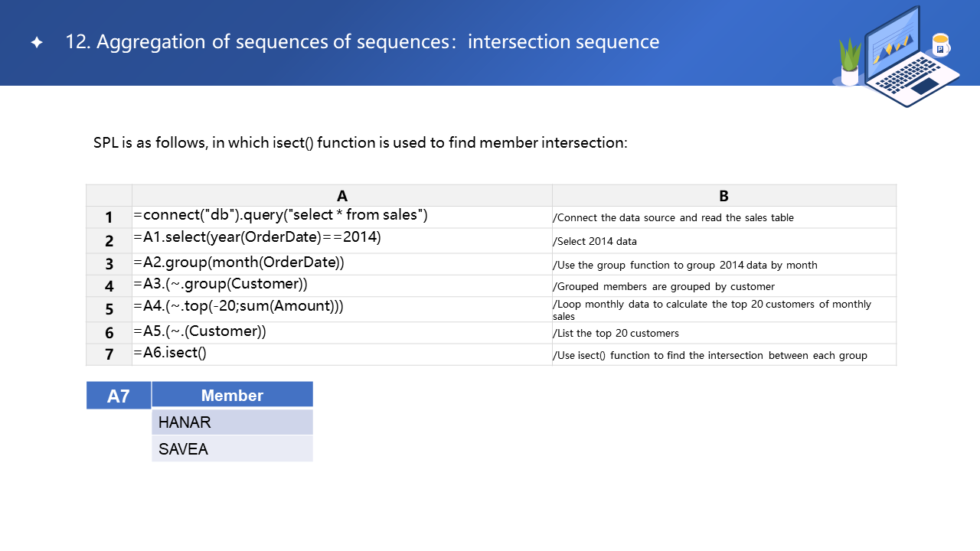Click the Member column header
The height and width of the screenshot is (551, 980).
point(232,395)
